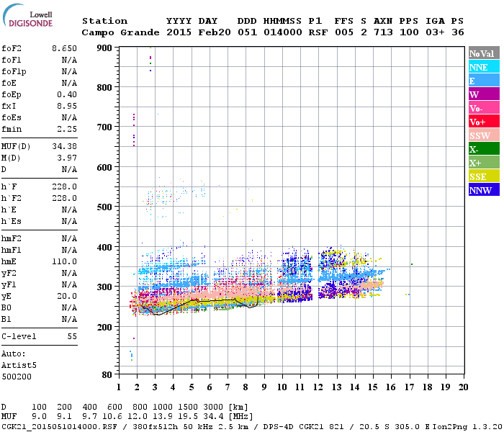504x432 pixels.
Task: Click the 80 height axis label
Action: 107,375
